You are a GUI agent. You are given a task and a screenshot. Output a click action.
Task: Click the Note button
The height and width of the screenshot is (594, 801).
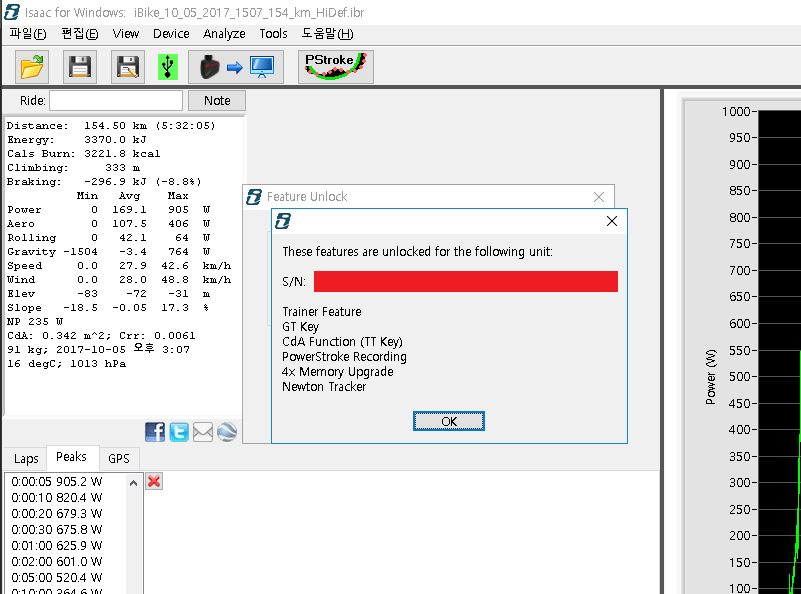217,101
